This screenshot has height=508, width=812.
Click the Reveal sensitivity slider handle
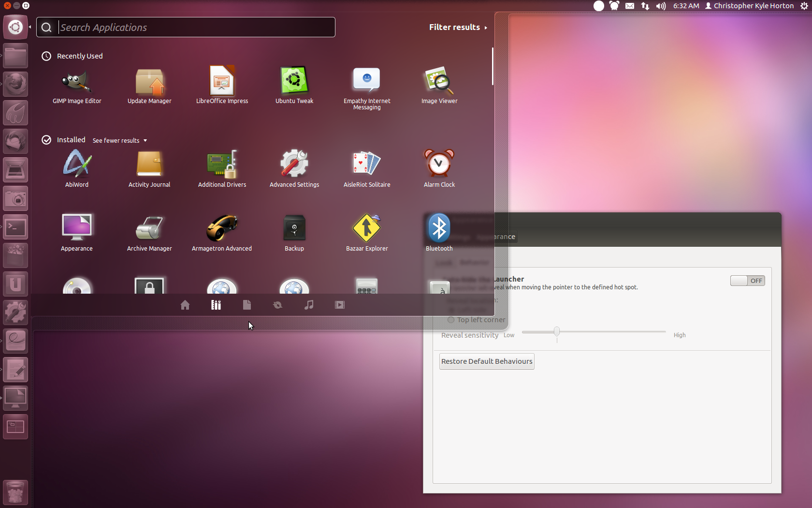point(557,332)
